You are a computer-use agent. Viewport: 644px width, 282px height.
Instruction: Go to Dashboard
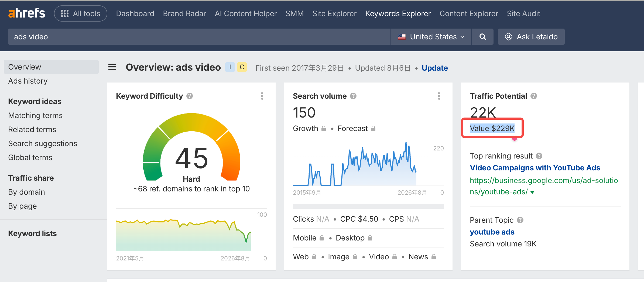pos(135,13)
